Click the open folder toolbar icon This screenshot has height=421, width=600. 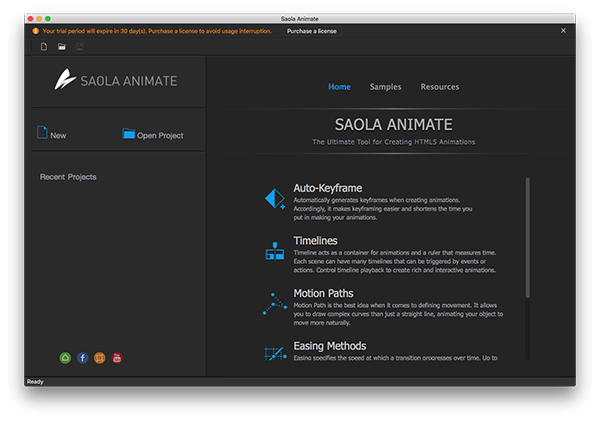pyautogui.click(x=62, y=47)
